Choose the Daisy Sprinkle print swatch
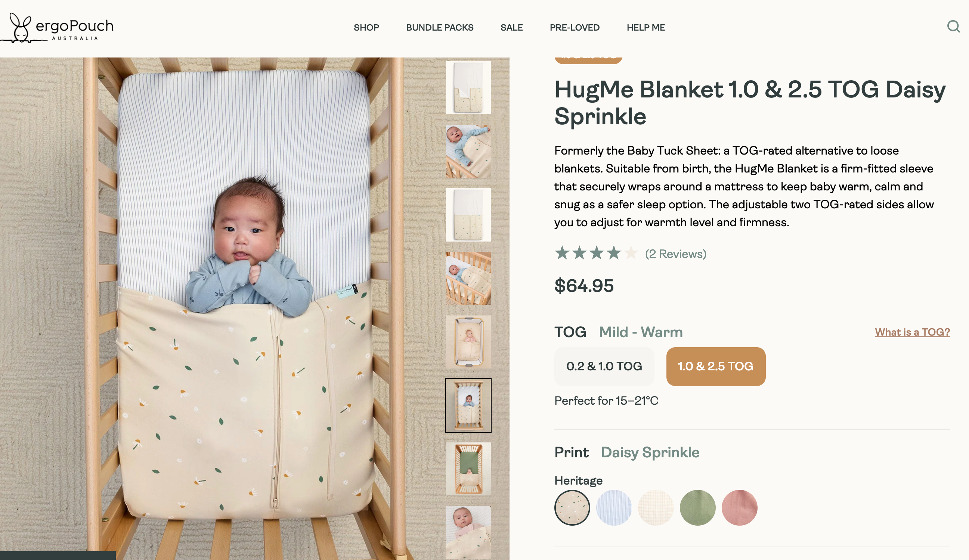Screen dimensions: 969x560 pos(572,507)
